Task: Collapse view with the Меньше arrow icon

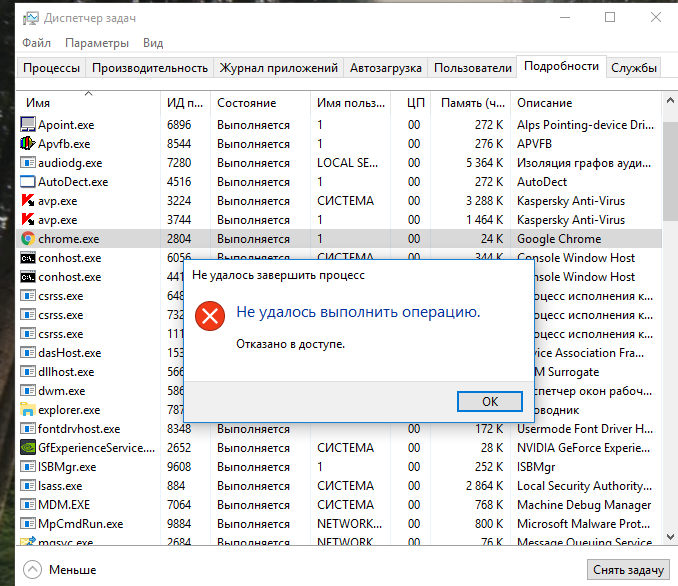Action: point(32,570)
